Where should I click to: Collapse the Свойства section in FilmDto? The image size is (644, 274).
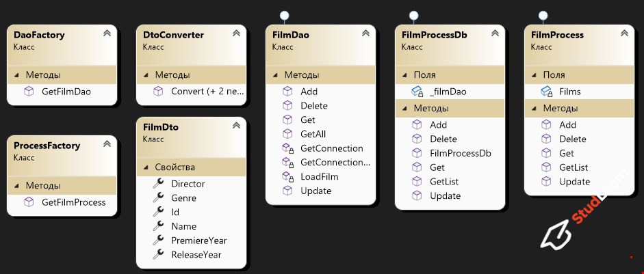146,167
